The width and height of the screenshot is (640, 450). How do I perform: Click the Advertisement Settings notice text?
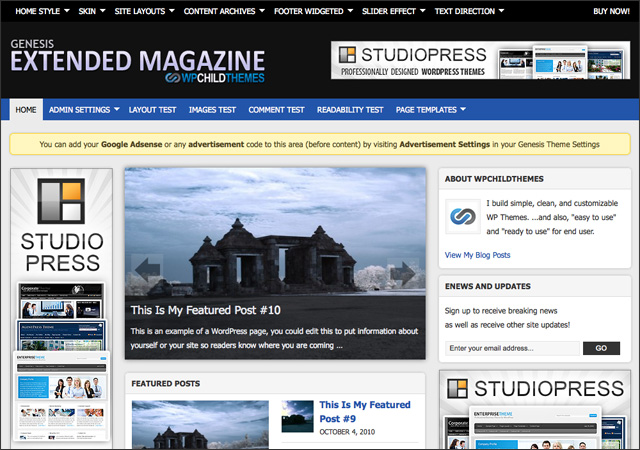click(x=444, y=144)
